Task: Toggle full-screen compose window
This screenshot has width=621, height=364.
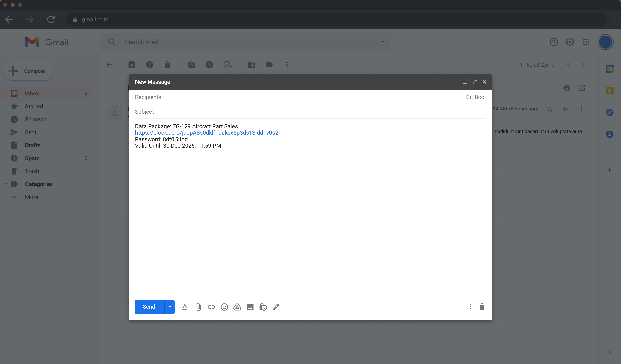Action: click(x=474, y=81)
